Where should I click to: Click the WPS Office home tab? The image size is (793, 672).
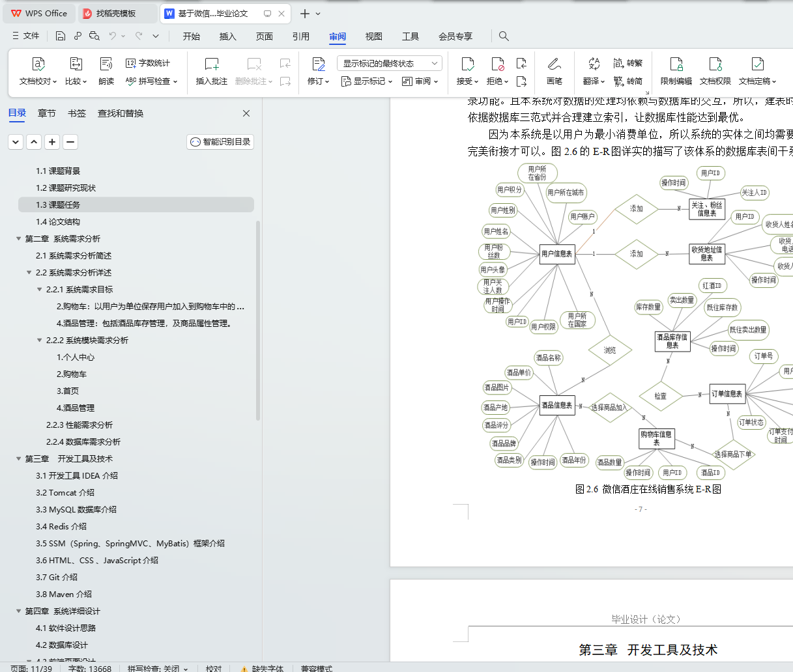(x=39, y=14)
